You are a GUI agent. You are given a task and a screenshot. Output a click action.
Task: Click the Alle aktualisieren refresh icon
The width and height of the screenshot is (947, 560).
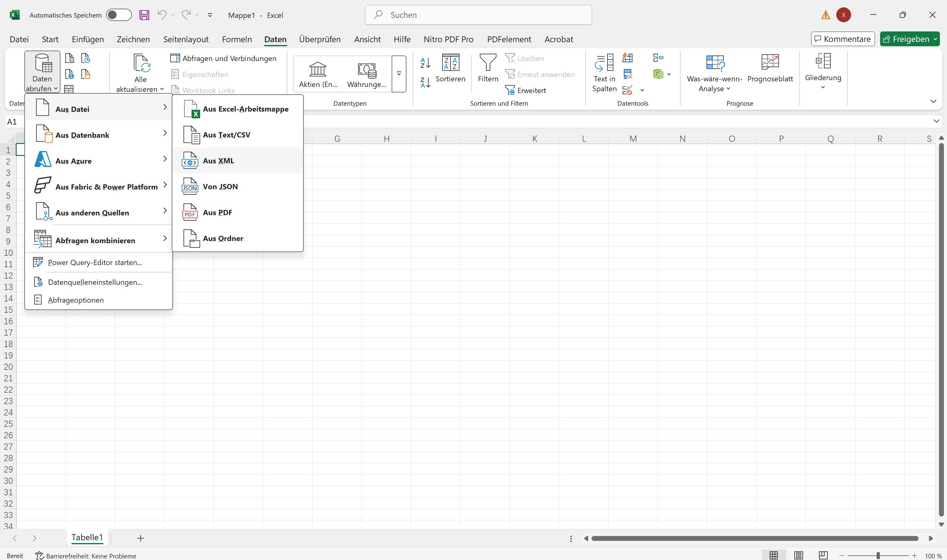point(141,63)
